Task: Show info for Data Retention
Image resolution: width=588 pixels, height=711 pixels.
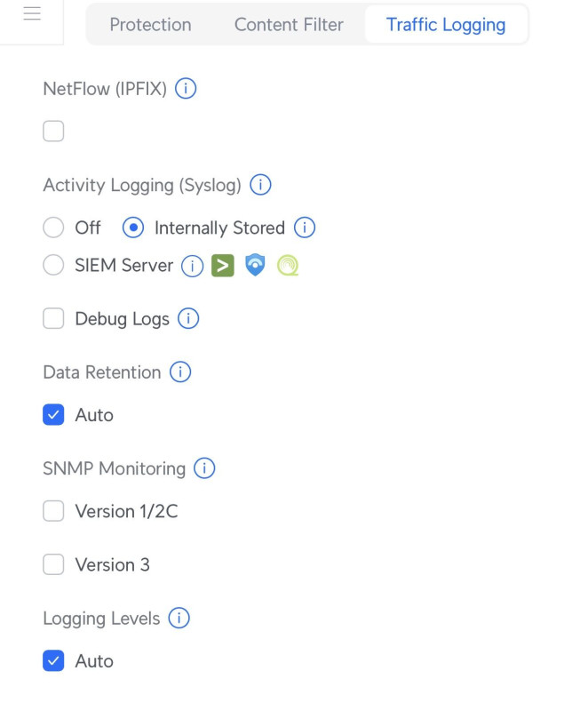Action: click(180, 372)
